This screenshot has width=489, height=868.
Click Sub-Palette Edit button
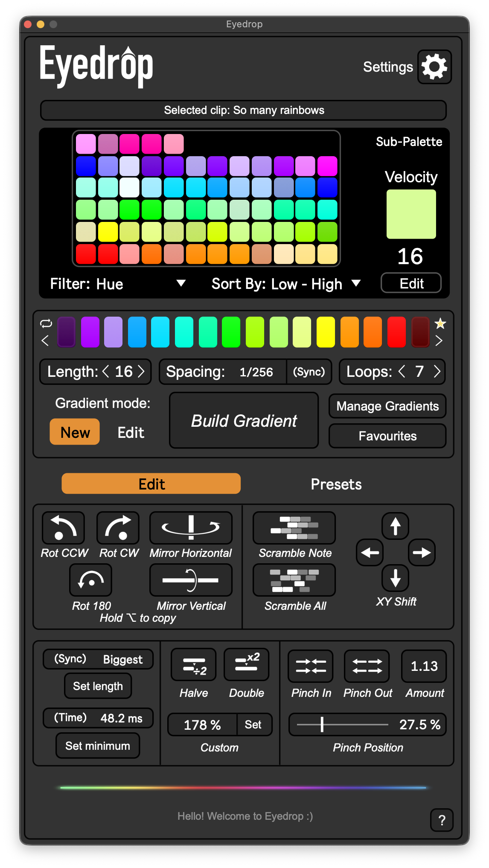pyautogui.click(x=411, y=283)
